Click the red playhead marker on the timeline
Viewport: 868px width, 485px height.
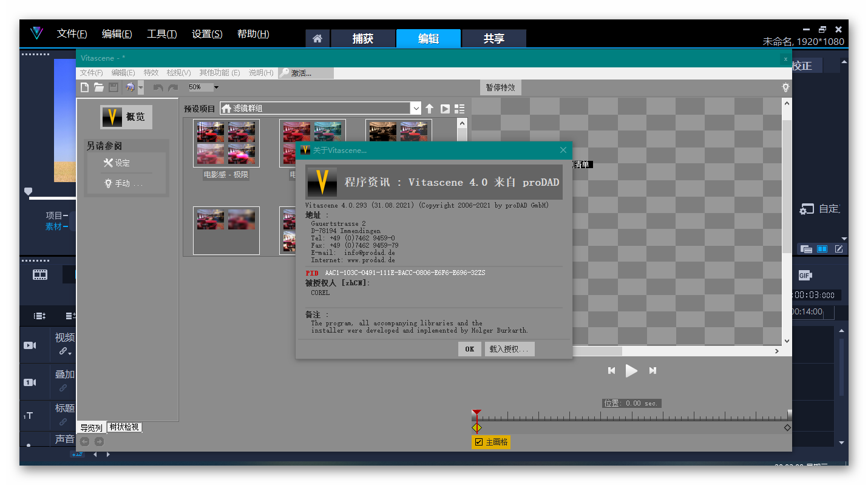(x=476, y=413)
